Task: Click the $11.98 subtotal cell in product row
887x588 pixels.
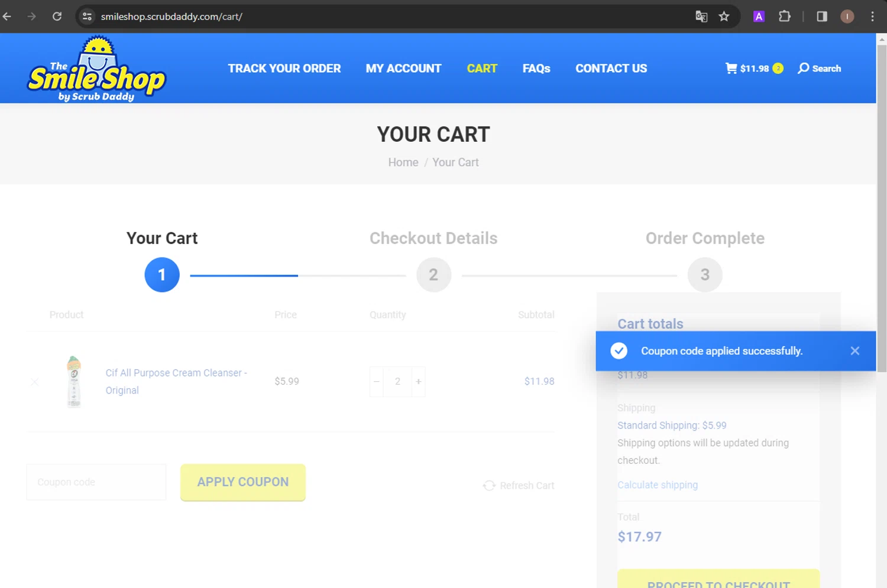Action: (539, 382)
